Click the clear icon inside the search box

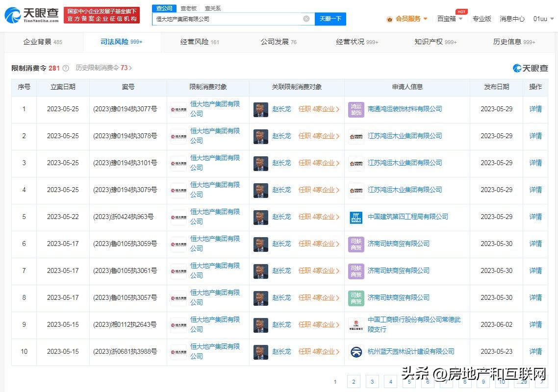point(306,19)
